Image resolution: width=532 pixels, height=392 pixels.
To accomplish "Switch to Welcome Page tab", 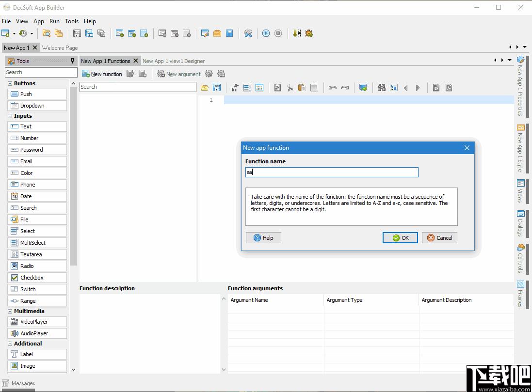I will (60, 48).
